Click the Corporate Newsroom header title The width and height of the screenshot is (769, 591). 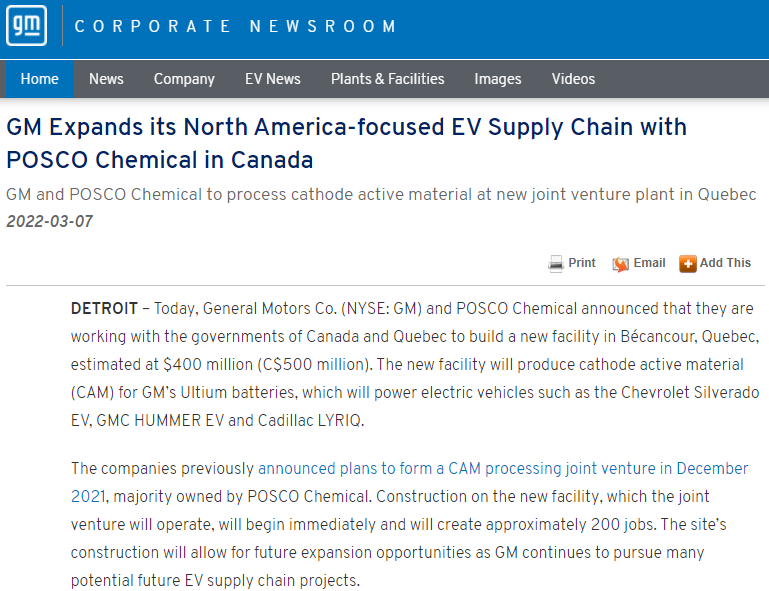pos(236,26)
